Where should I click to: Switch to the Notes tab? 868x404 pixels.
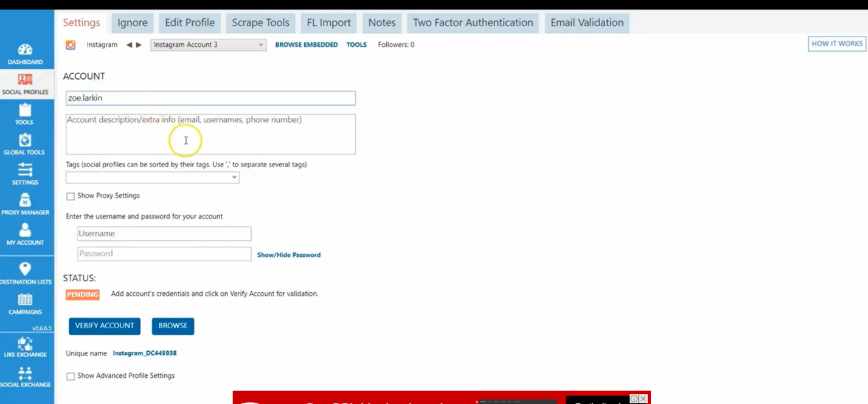[382, 22]
